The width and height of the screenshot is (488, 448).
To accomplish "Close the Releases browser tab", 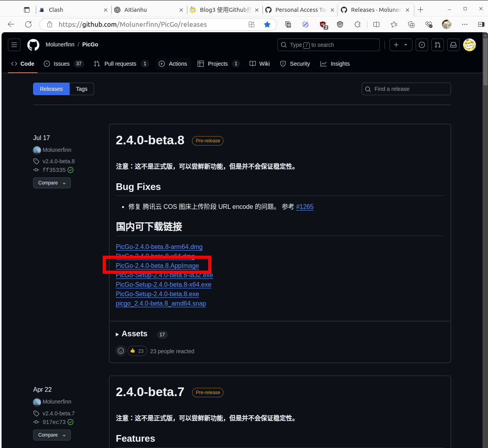I will (407, 10).
